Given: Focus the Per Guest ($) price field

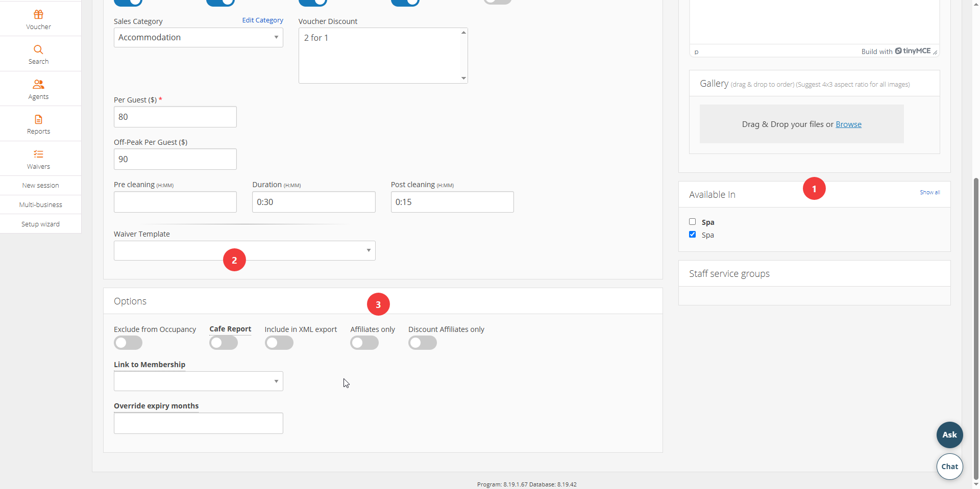Looking at the screenshot, I should 175,117.
